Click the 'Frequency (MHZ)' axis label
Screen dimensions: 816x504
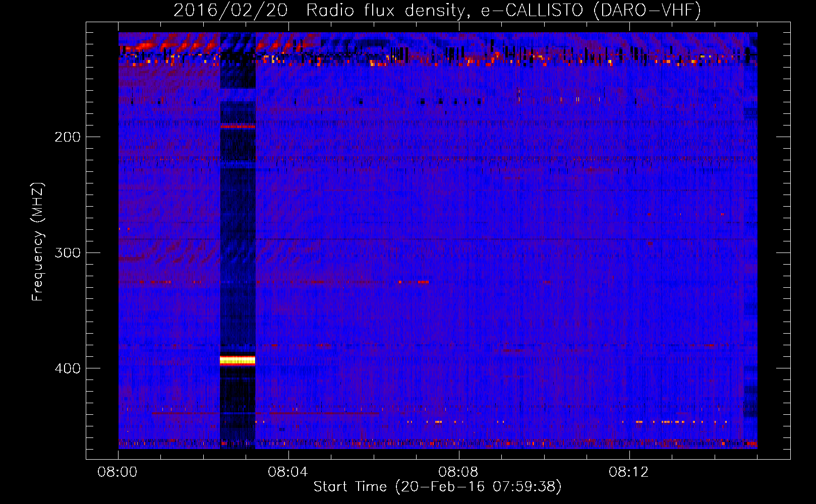(x=38, y=242)
